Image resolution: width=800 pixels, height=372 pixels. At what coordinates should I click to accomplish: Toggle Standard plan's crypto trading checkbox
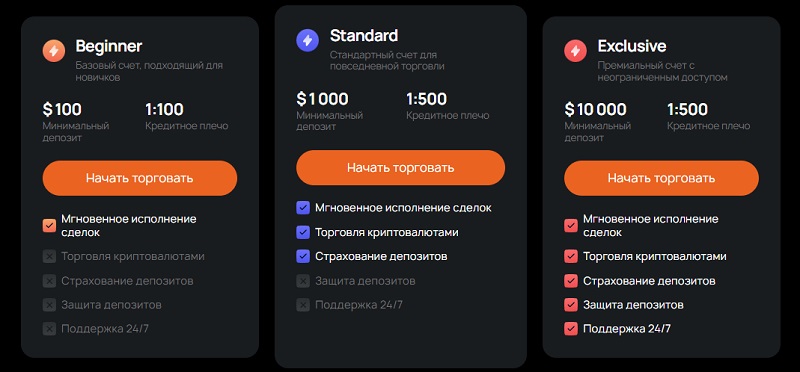click(303, 232)
